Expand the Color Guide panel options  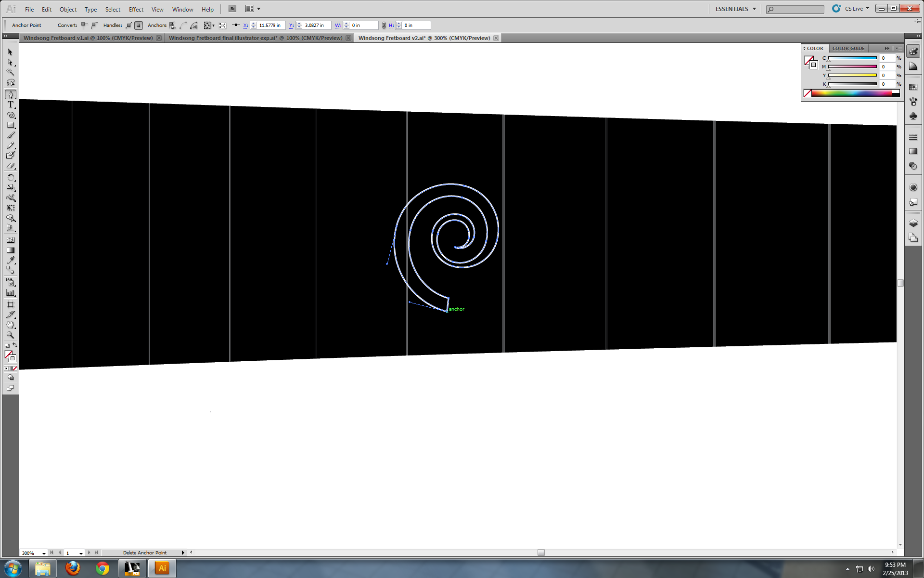(x=898, y=48)
